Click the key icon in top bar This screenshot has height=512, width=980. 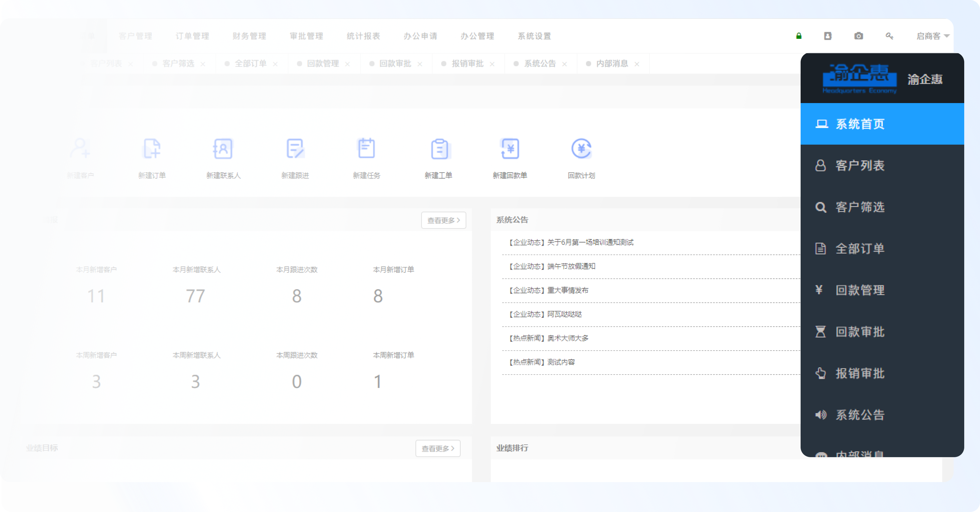889,36
